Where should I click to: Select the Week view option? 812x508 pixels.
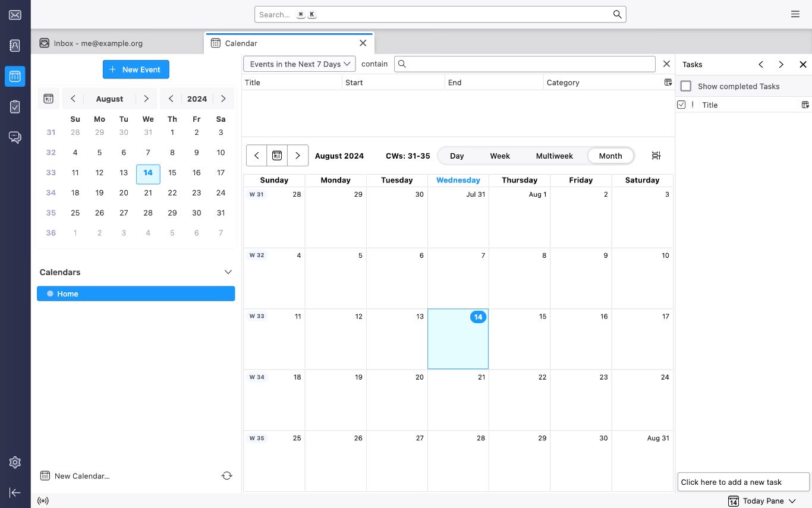click(x=499, y=156)
